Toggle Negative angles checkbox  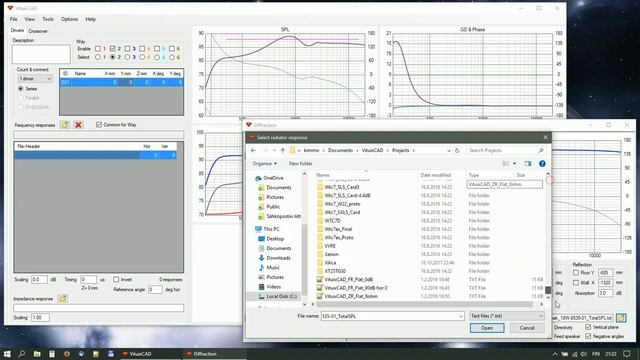coord(588,336)
